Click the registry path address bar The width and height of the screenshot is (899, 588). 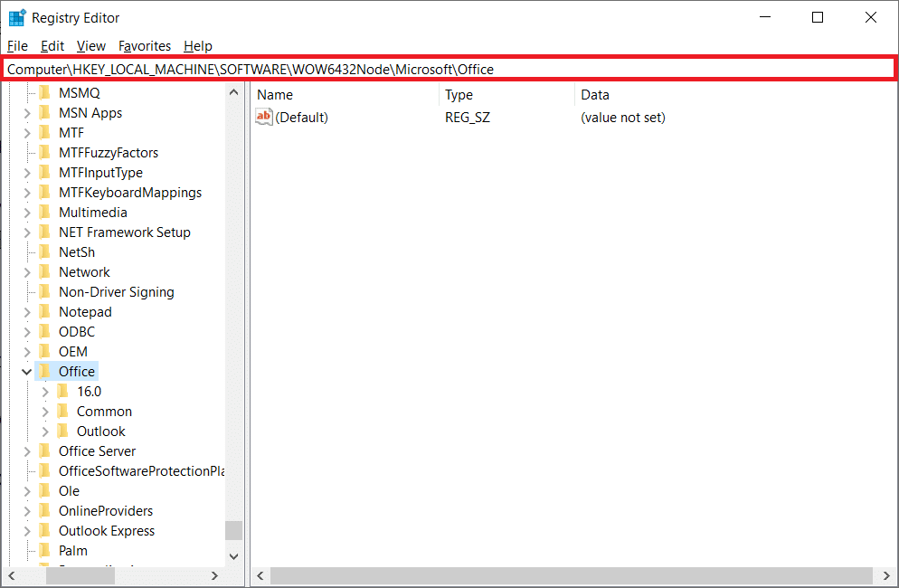coord(449,70)
